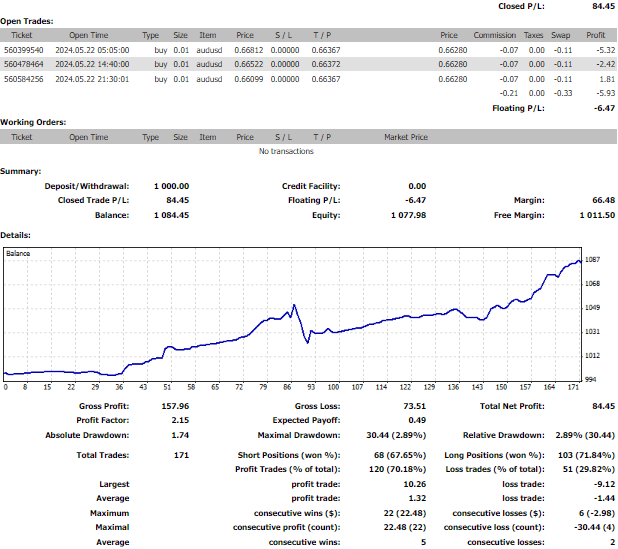The image size is (618, 549).
Task: Click consecutive wins value 22 (22.48)
Action: tap(405, 513)
